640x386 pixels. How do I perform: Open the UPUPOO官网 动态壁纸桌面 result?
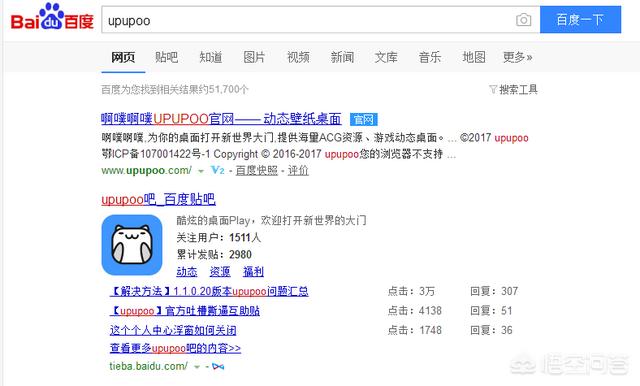pos(221,119)
